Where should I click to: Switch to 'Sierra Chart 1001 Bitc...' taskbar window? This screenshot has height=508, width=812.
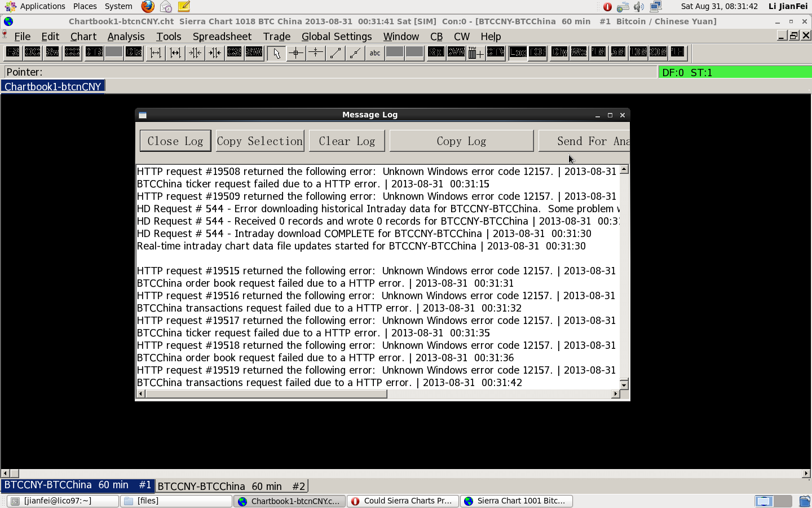517,501
